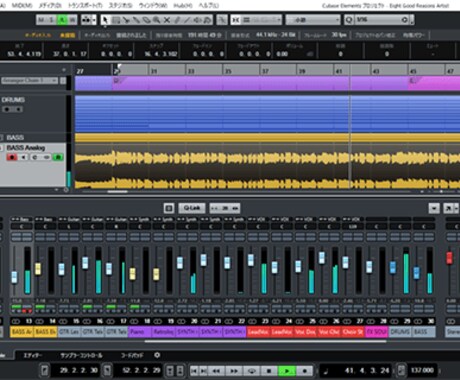The height and width of the screenshot is (380, 460).
Task: Select the Range Selection tool
Action: tap(116, 20)
